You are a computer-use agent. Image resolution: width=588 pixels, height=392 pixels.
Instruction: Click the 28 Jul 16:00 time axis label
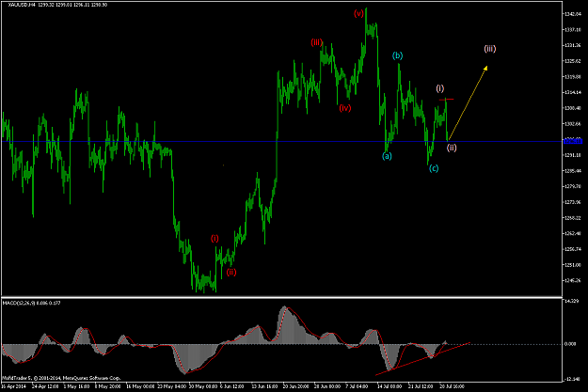(x=452, y=386)
